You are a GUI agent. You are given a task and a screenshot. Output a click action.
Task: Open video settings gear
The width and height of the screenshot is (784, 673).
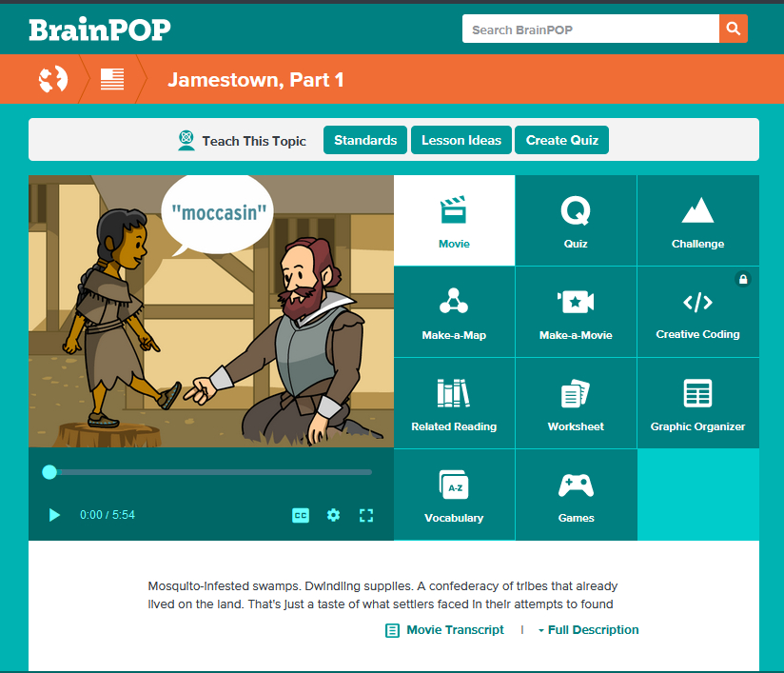(x=334, y=515)
